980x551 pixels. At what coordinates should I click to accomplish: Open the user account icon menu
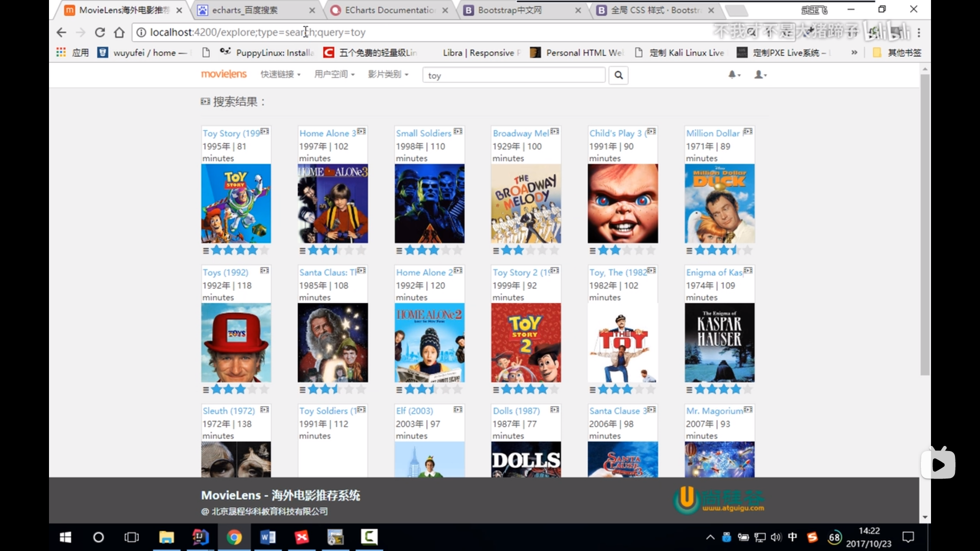pyautogui.click(x=761, y=74)
